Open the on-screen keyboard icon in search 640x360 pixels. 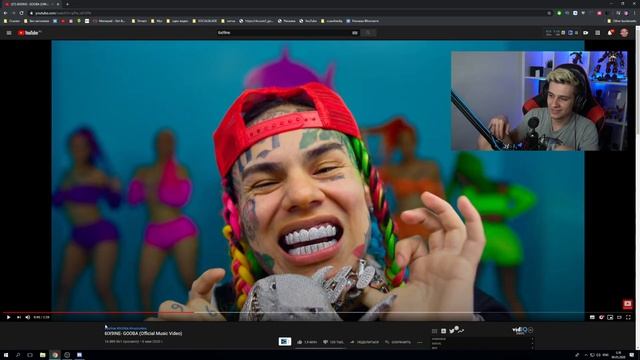pyautogui.click(x=355, y=33)
